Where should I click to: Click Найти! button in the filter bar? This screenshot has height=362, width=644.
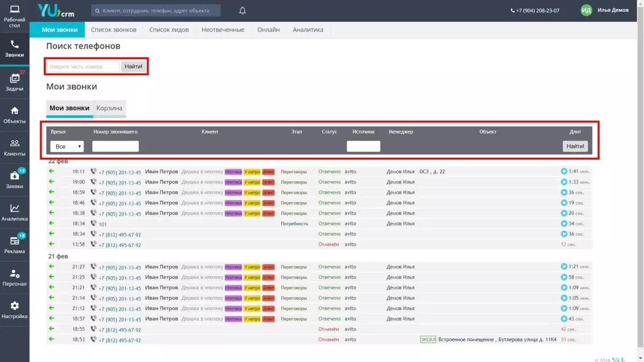point(575,146)
